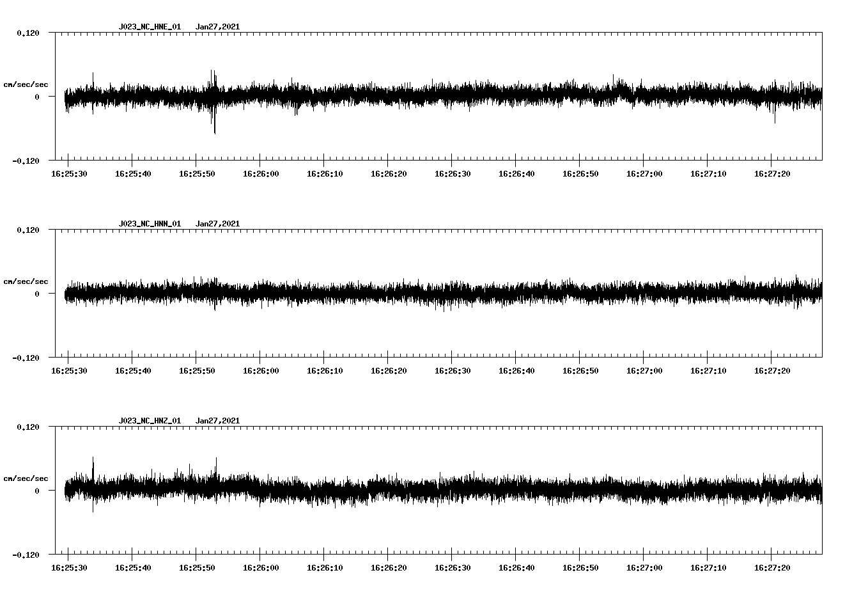Click the 16:26:30 tick label under the top trace

(453, 173)
